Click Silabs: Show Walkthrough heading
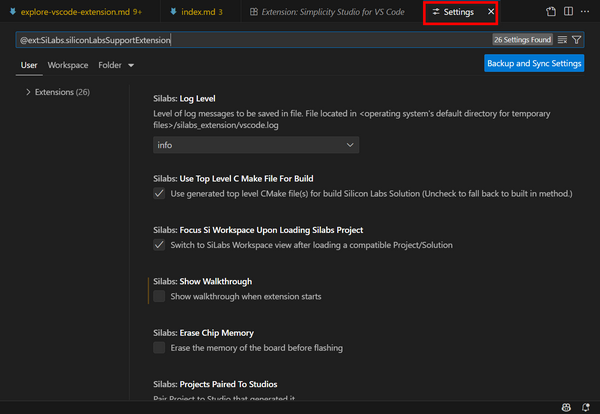The height and width of the screenshot is (414, 600). point(202,282)
